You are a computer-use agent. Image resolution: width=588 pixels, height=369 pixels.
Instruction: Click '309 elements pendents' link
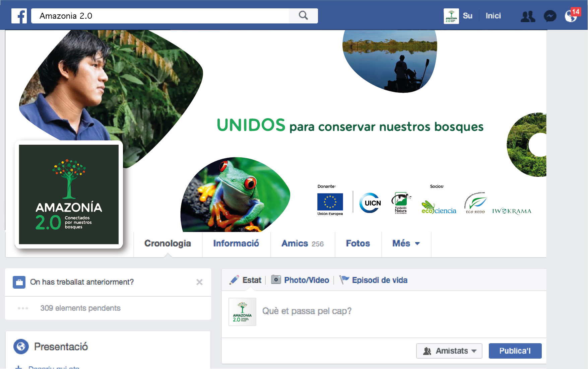click(80, 308)
